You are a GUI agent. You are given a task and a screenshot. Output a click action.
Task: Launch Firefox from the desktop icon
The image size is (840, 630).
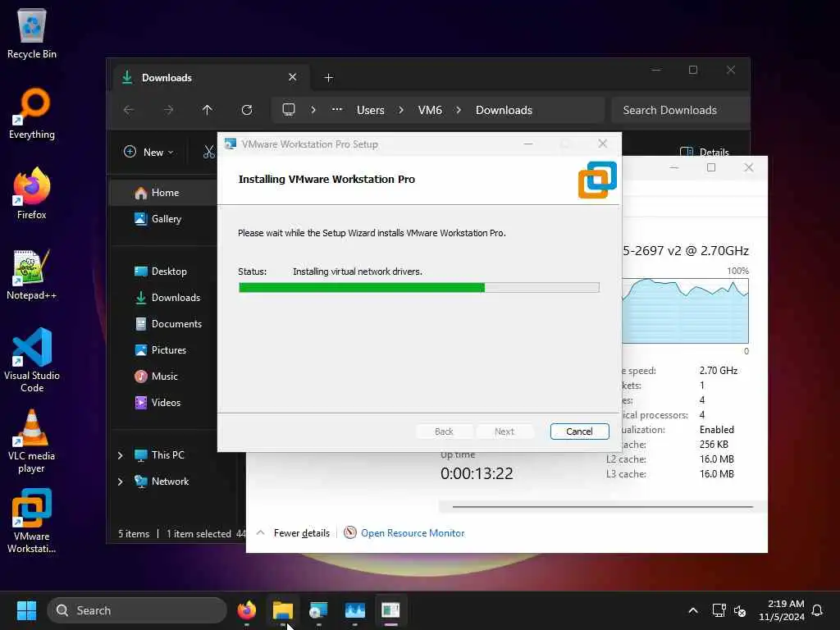pos(32,194)
